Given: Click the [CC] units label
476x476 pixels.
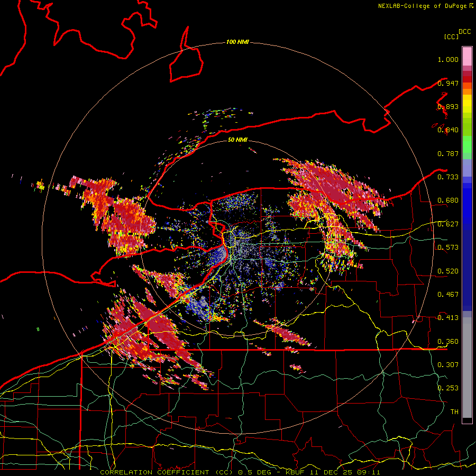Looking at the screenshot, I should pyautogui.click(x=451, y=36).
